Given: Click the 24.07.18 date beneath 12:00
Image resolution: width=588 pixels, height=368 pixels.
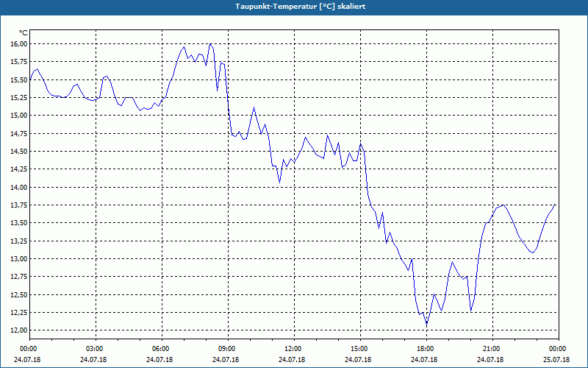Looking at the screenshot, I should [292, 360].
